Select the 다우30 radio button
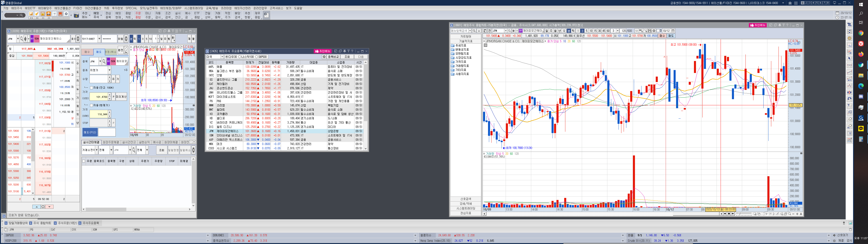Screen dimensions: 868x244 (226, 57)
